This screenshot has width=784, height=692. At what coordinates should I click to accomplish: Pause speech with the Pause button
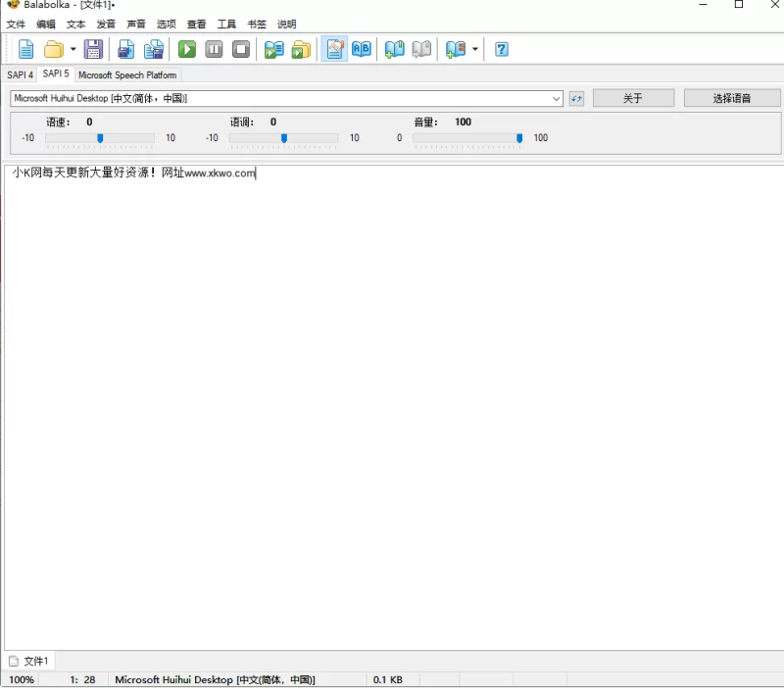pyautogui.click(x=214, y=49)
